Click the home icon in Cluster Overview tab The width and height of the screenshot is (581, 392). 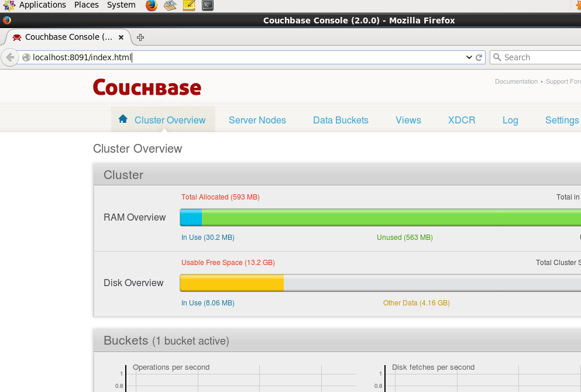point(123,119)
